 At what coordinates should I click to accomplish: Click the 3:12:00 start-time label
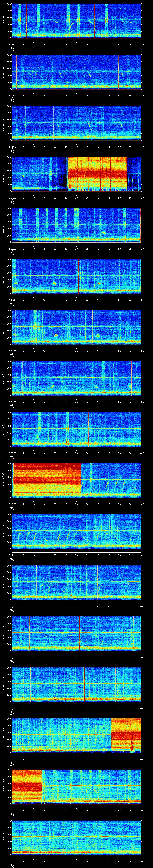click(12, 606)
